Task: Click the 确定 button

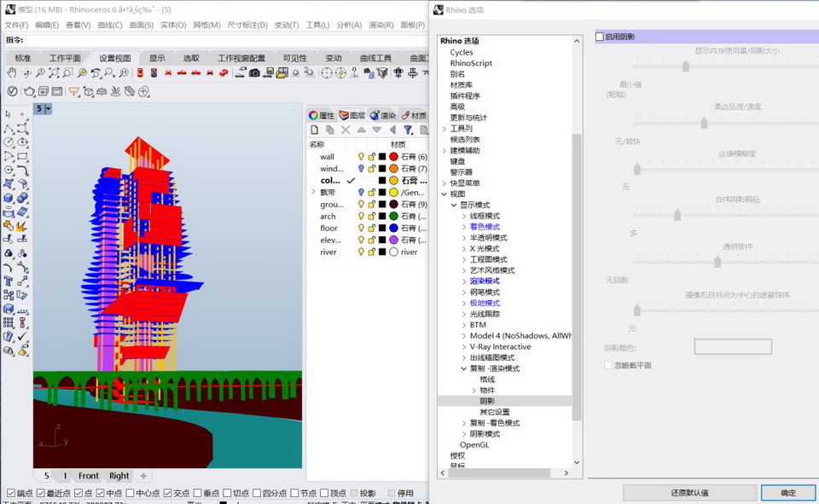Action: pyautogui.click(x=788, y=493)
